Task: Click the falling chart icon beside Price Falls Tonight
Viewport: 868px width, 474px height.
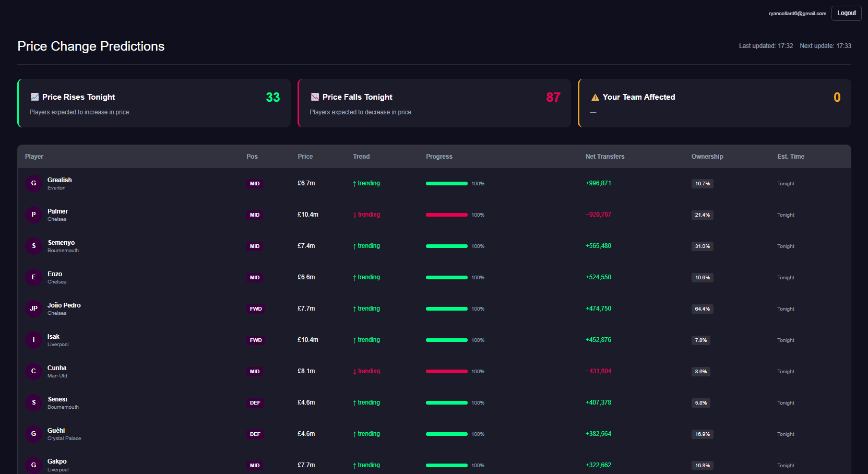Action: [315, 97]
